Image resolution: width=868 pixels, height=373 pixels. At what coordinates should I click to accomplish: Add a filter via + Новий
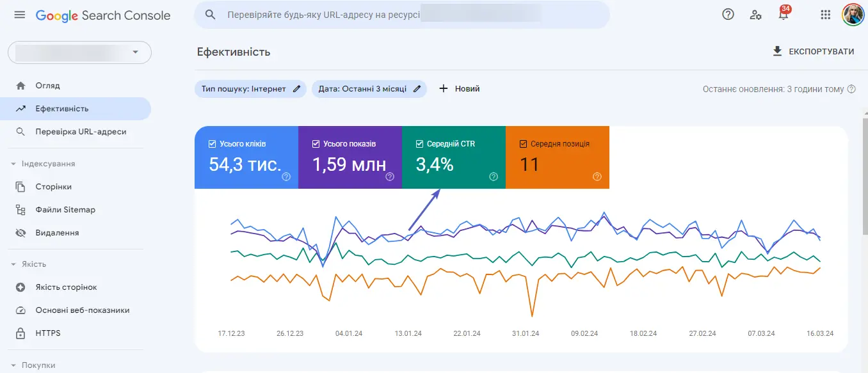tap(459, 88)
